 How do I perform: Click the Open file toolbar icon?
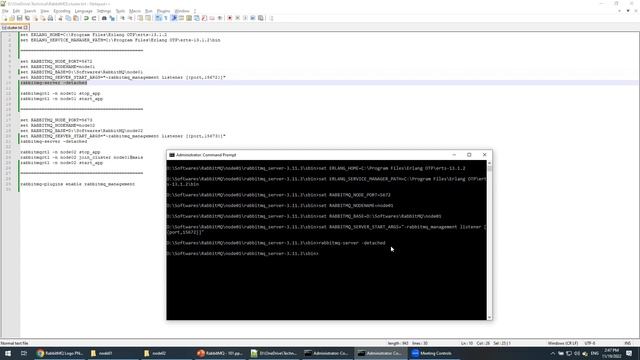(x=12, y=18)
